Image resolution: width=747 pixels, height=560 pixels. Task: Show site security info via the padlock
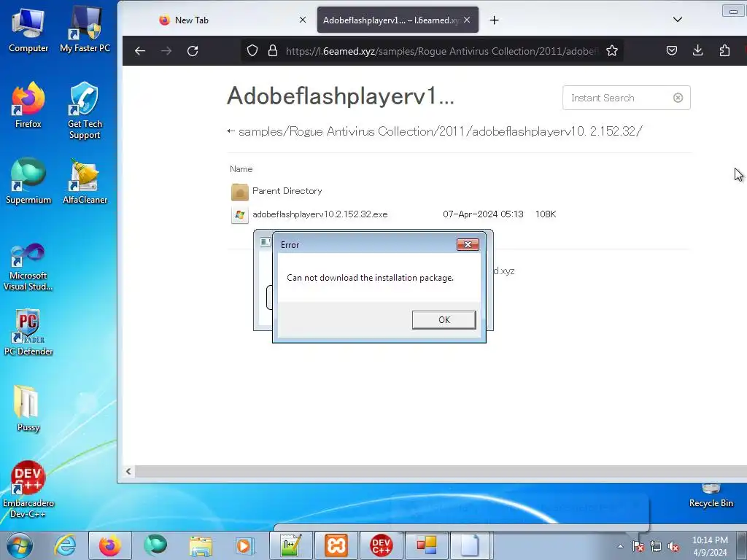[x=273, y=50]
